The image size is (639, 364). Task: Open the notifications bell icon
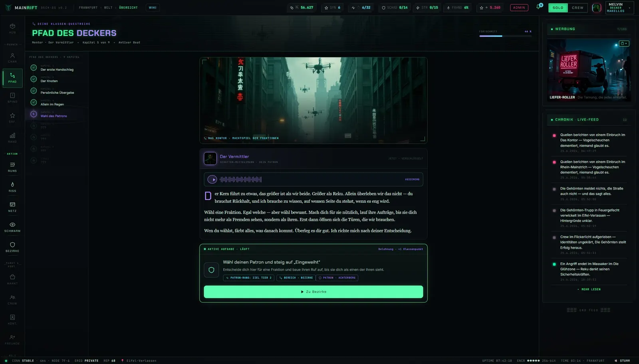538,7
